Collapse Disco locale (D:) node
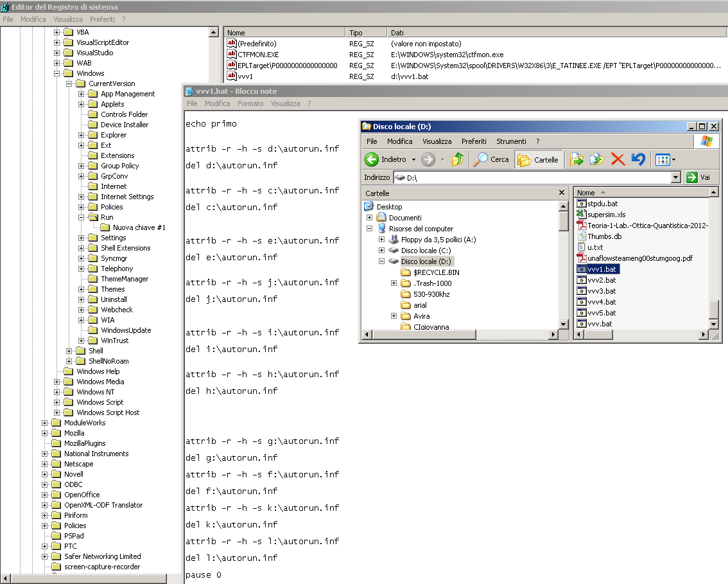Image resolution: width=728 pixels, height=584 pixels. point(381,261)
